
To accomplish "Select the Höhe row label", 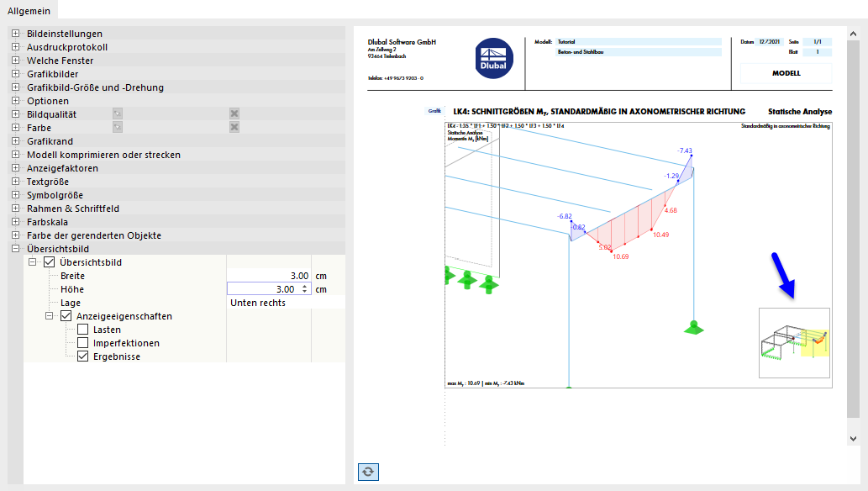I will [x=72, y=289].
